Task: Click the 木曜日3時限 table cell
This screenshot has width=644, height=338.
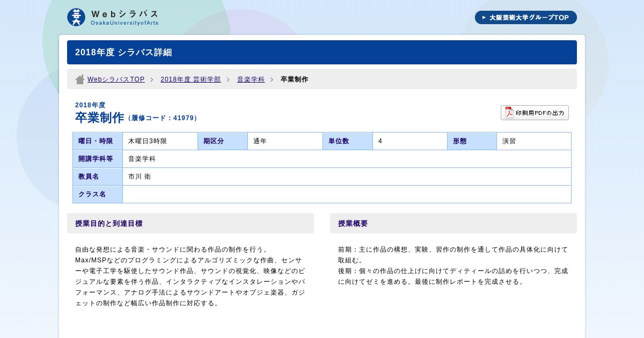Action: tap(160, 141)
